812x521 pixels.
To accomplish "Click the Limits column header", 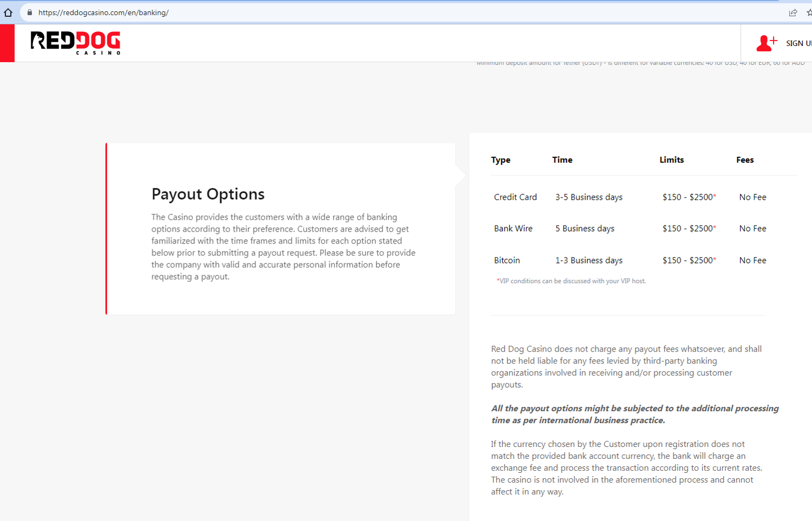I will (x=671, y=160).
